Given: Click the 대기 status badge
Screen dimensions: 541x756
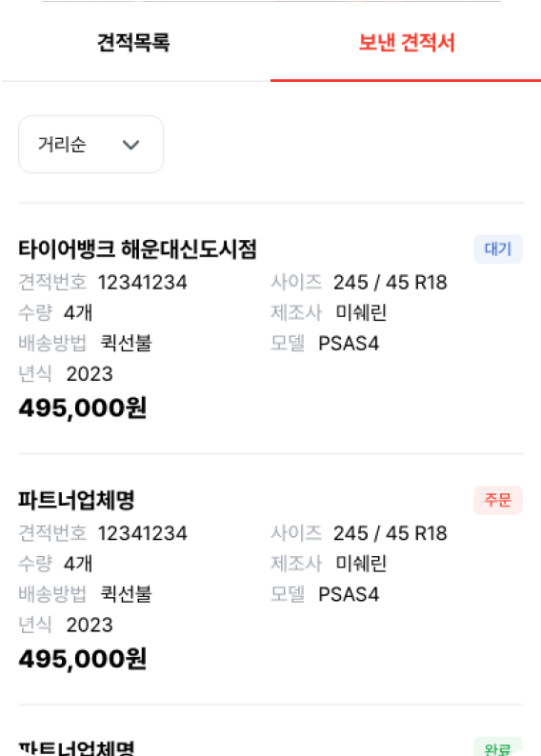Looking at the screenshot, I should tap(498, 249).
